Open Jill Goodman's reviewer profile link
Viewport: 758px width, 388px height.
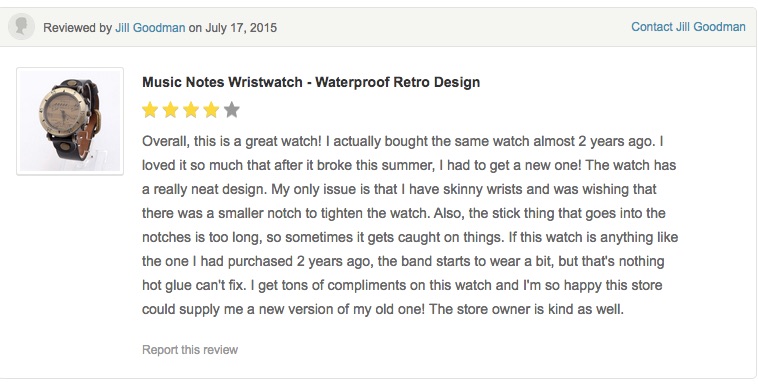click(150, 28)
